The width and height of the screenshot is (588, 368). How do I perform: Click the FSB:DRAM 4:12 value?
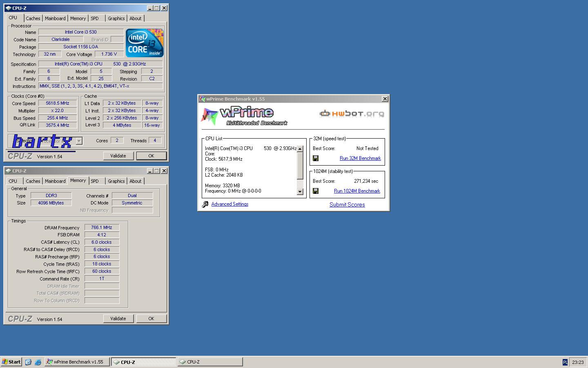point(102,235)
